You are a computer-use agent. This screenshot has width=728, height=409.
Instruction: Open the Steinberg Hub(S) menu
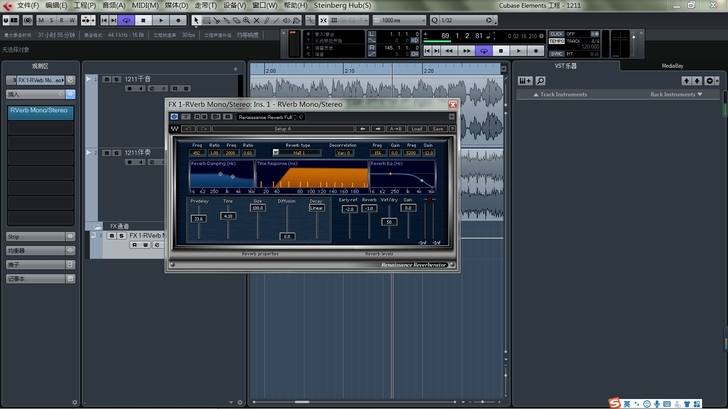(342, 6)
